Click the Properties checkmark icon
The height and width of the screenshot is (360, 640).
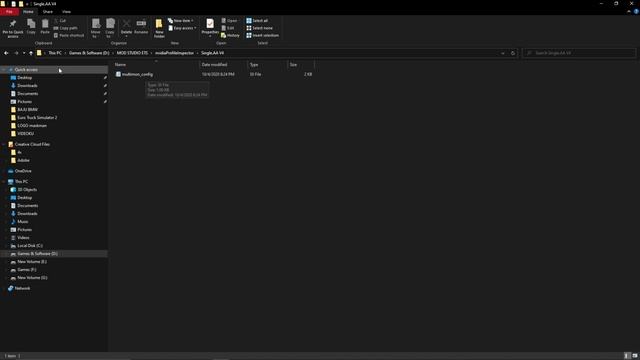(210, 24)
